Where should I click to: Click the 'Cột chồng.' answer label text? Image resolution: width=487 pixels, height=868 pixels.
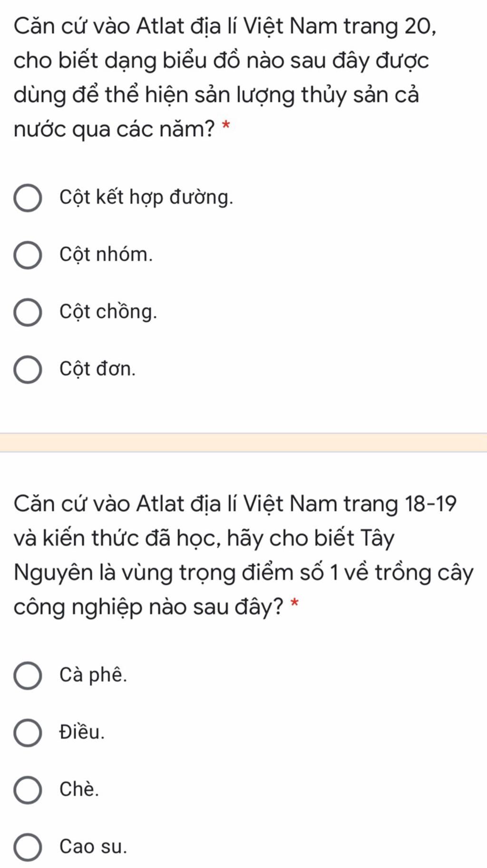click(x=108, y=312)
